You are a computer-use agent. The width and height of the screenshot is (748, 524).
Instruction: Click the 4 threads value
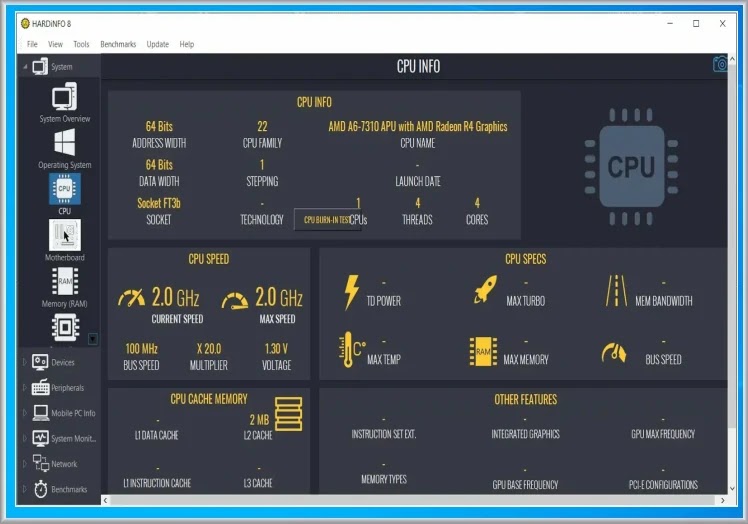[417, 203]
